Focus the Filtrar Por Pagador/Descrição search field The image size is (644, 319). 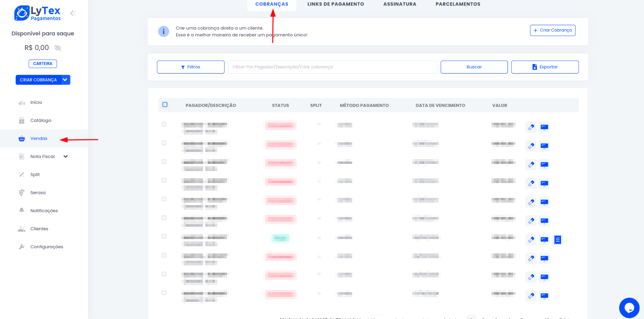pyautogui.click(x=332, y=67)
